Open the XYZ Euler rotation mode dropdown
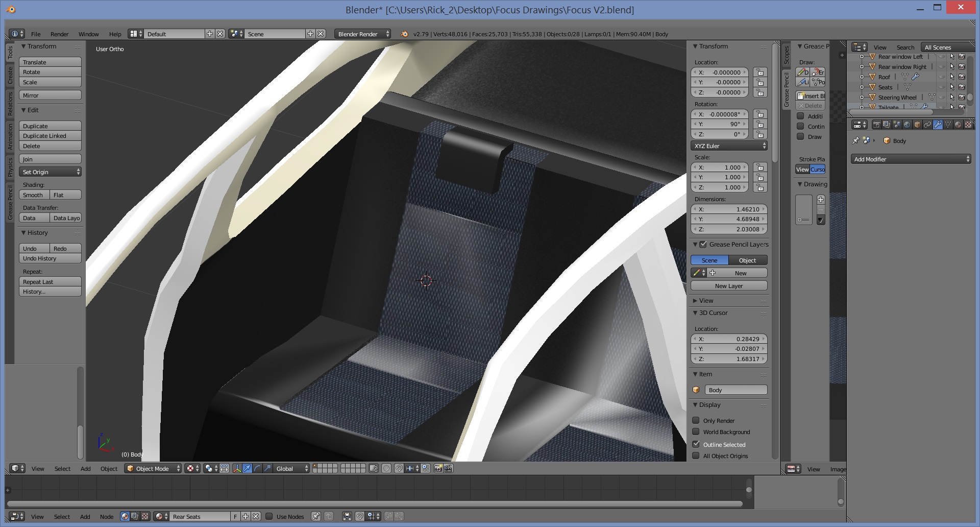The width and height of the screenshot is (980, 527). pos(729,146)
